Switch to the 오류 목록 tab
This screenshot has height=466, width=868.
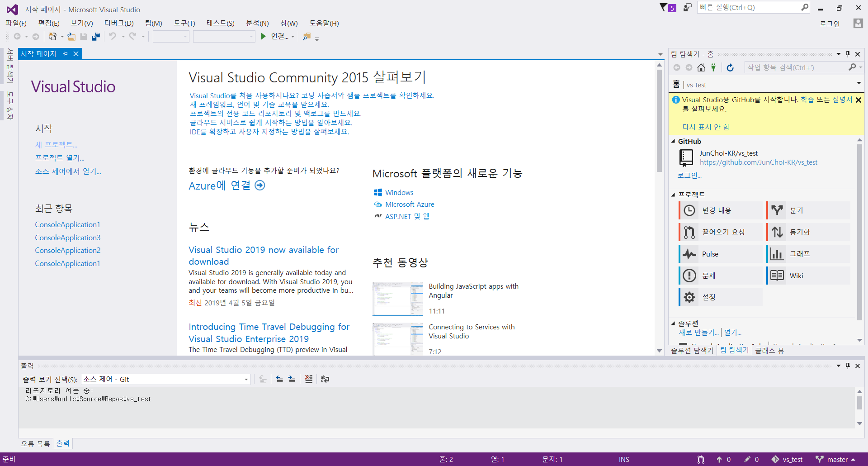[x=35, y=444]
